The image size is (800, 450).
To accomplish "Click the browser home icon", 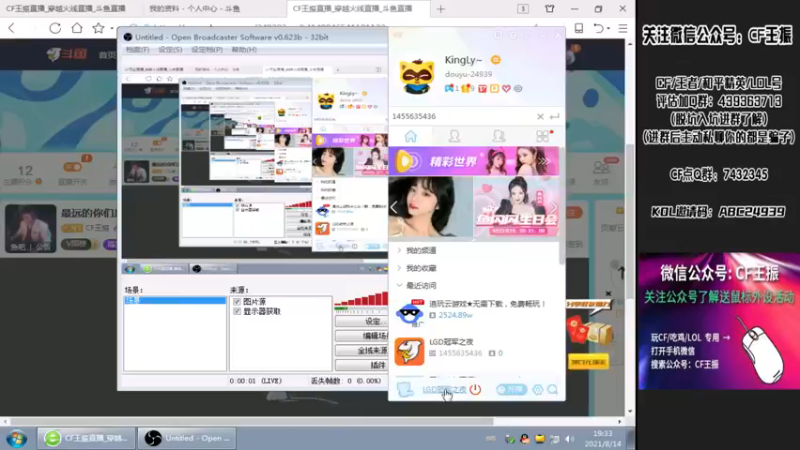I will (x=77, y=28).
